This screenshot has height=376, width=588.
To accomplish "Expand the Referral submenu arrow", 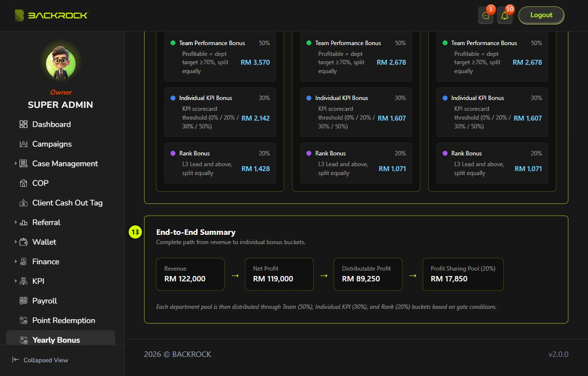I will click(x=16, y=223).
